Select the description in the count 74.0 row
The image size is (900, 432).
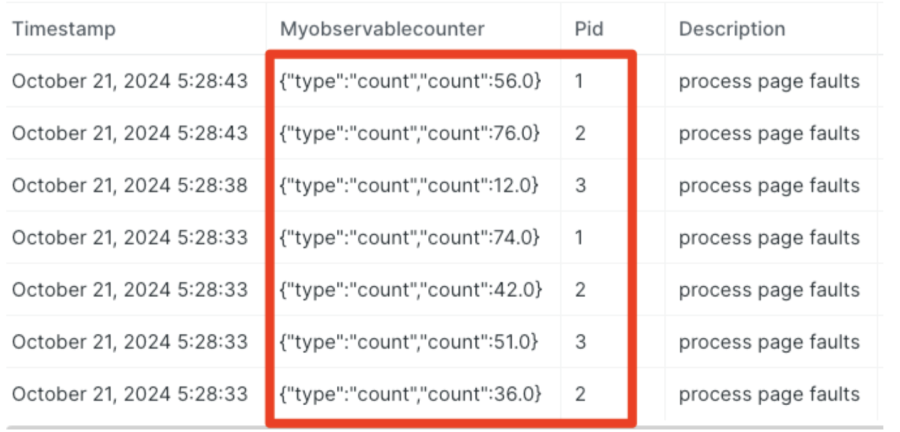pyautogui.click(x=769, y=238)
